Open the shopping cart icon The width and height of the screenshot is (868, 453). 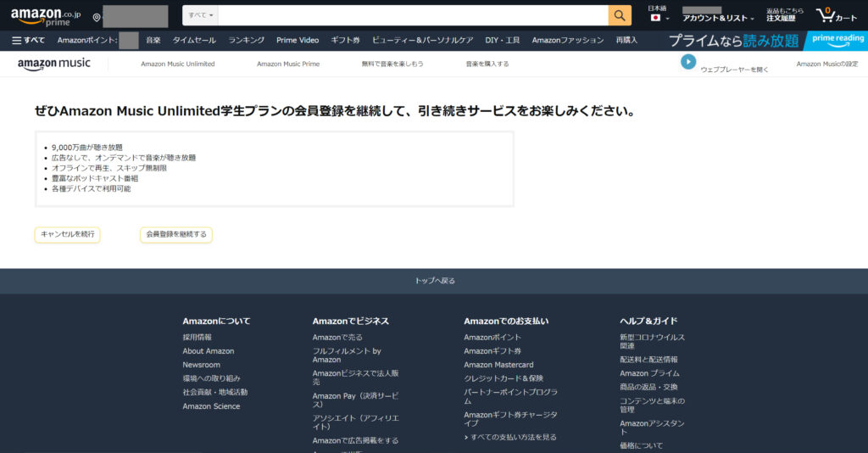tap(825, 15)
